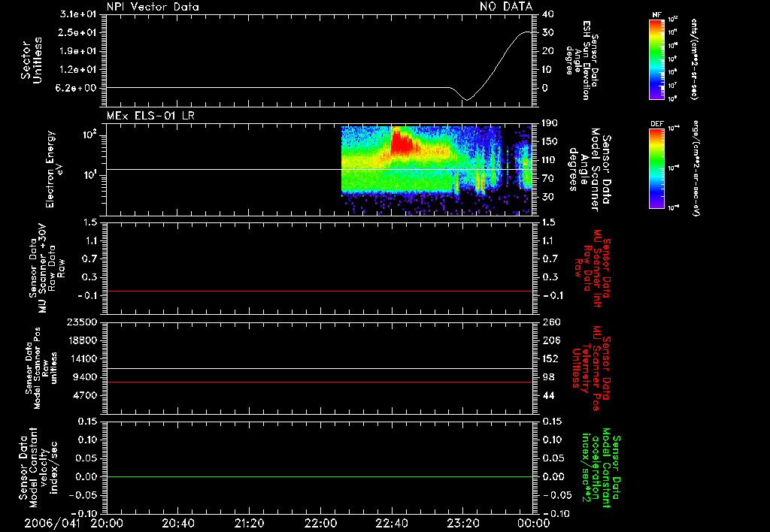Click the 'MEx ELS-01 LR' panel title
The height and width of the screenshot is (532, 770).
150,116
